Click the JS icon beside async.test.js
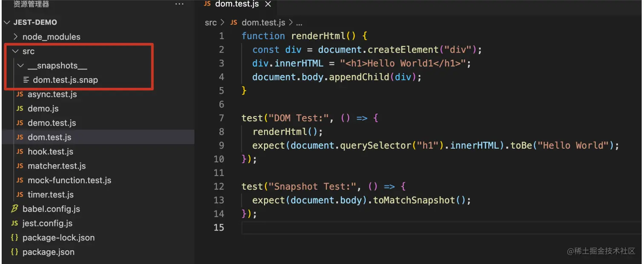 pyautogui.click(x=20, y=94)
